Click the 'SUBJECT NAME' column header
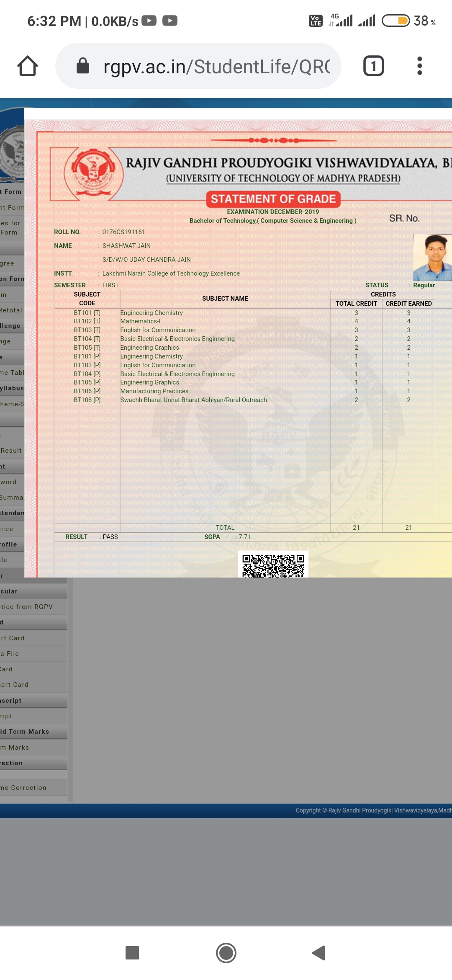Image resolution: width=452 pixels, height=980 pixels. pyautogui.click(x=225, y=299)
